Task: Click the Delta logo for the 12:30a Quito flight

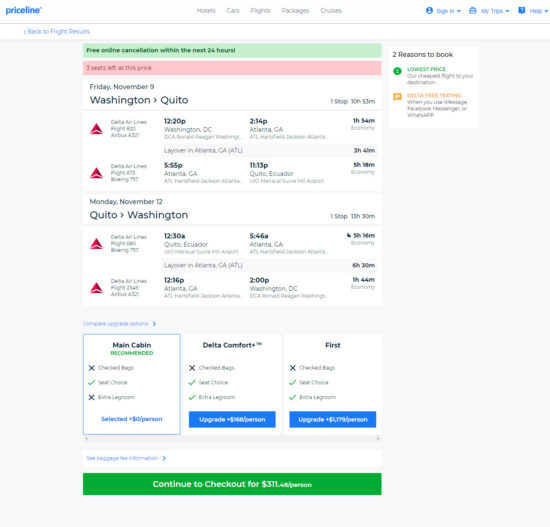Action: (x=96, y=244)
